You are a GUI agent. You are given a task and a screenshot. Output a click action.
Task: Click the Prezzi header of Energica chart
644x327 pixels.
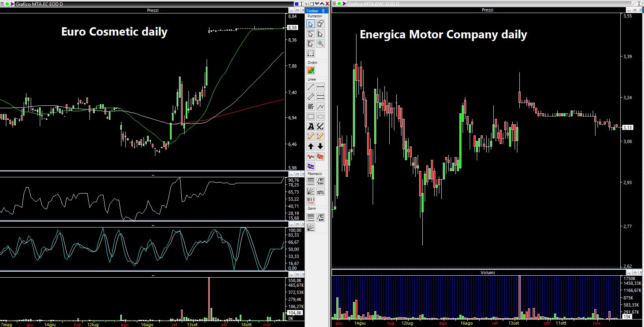[487, 10]
